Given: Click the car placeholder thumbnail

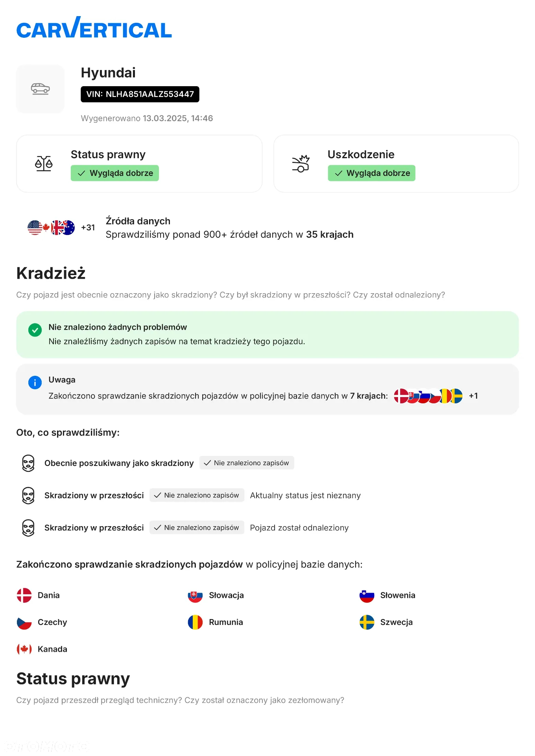Looking at the screenshot, I should pyautogui.click(x=41, y=89).
